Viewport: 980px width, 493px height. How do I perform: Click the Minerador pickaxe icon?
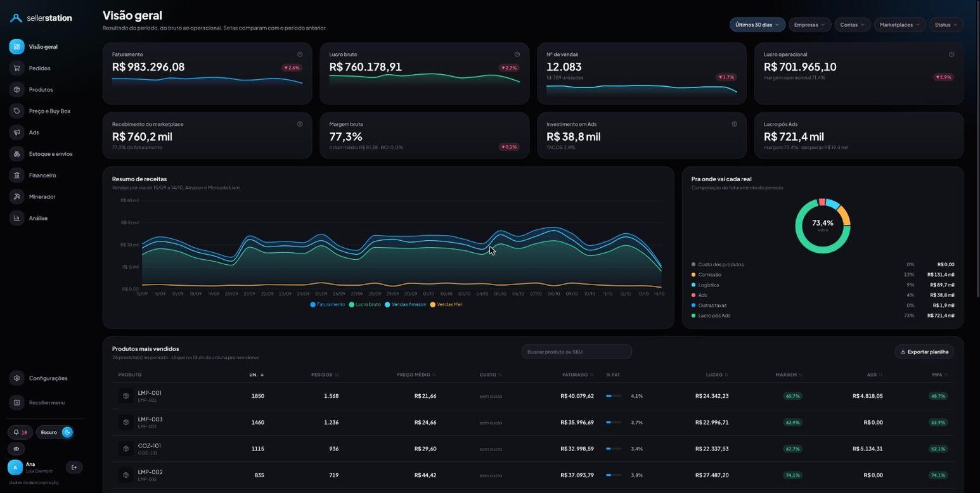[x=16, y=196]
